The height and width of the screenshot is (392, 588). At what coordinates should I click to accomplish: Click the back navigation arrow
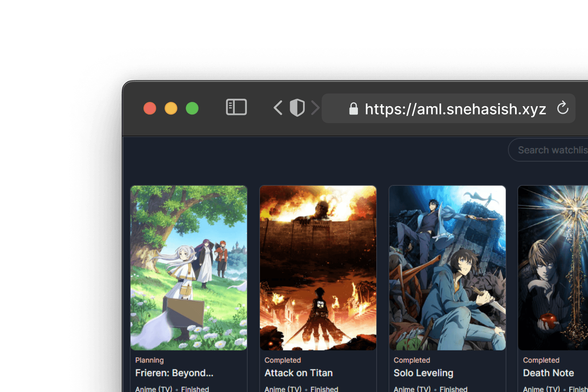tap(278, 108)
